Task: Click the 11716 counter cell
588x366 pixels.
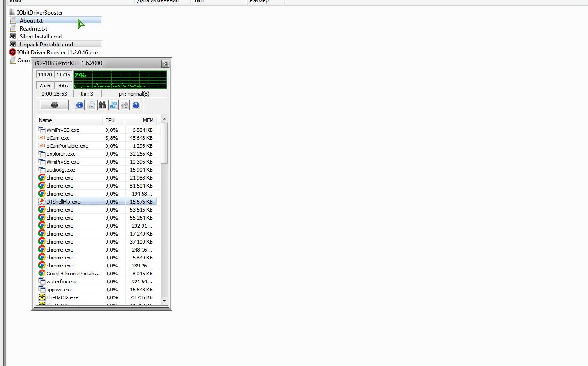Action: [x=63, y=75]
